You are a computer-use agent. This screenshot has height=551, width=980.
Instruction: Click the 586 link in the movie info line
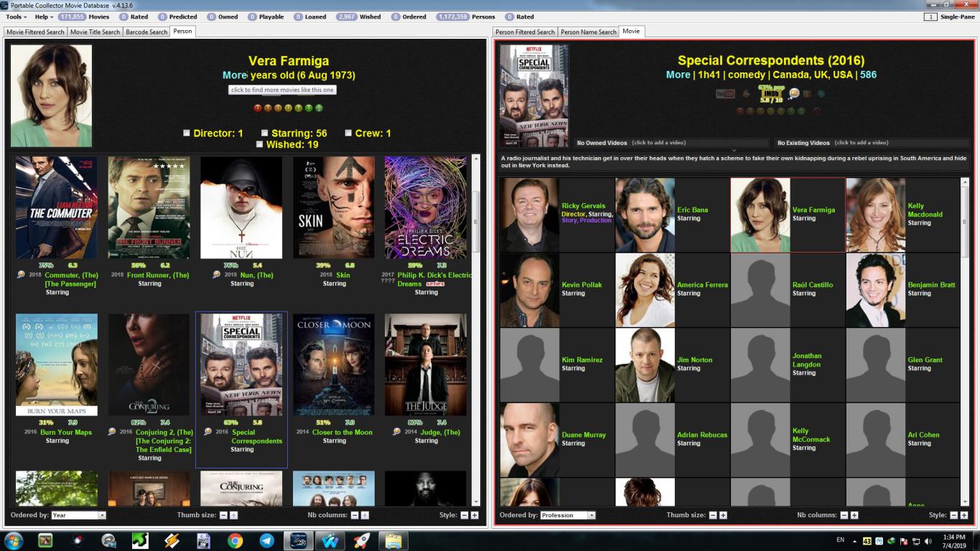(868, 75)
